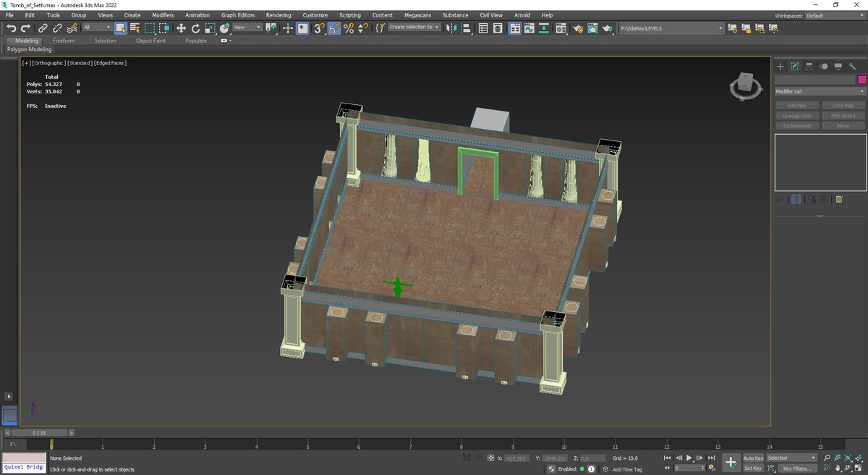Toggle Spinner Snap
Image resolution: width=868 pixels, height=475 pixels.
coord(363,28)
